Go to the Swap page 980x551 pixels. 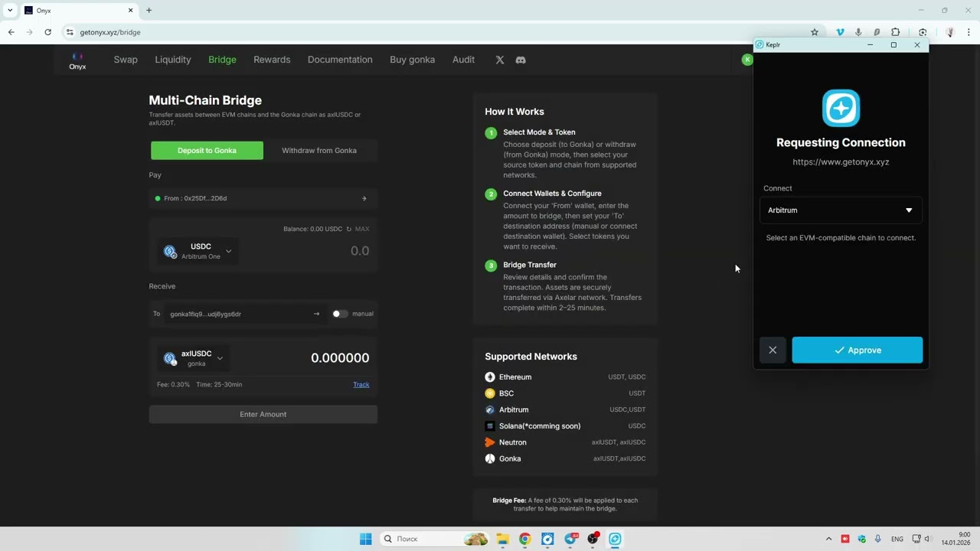(126, 60)
